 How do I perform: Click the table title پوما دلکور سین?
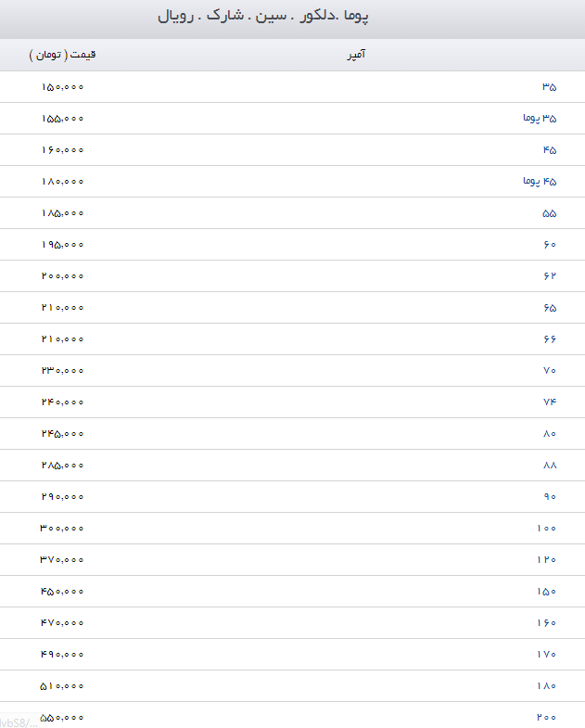262,16
